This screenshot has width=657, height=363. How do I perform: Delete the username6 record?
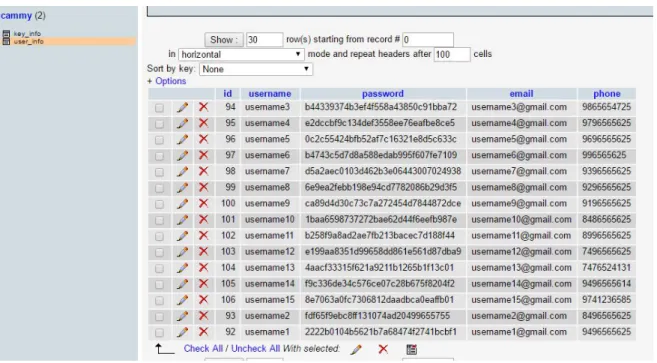204,155
